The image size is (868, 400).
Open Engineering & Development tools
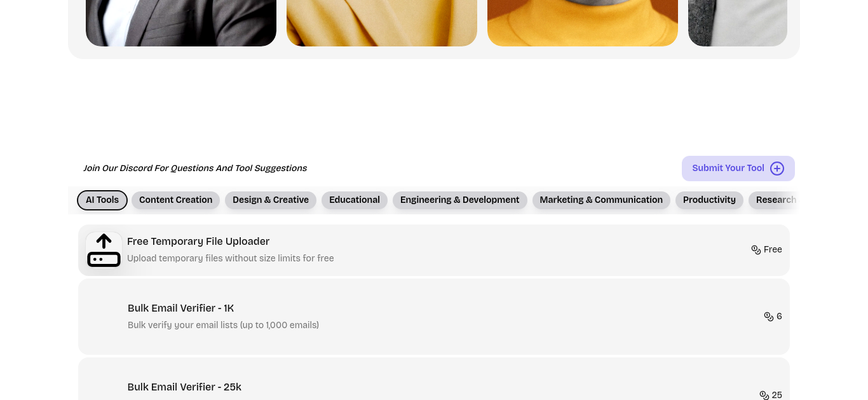pos(460,200)
